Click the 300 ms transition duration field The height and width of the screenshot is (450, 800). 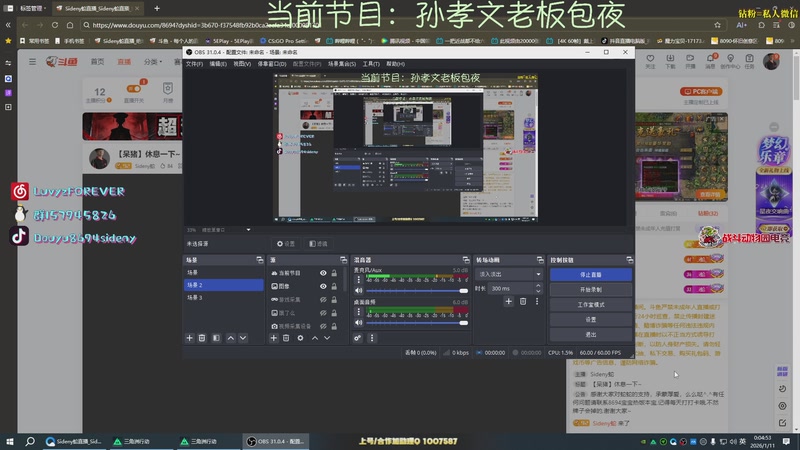click(x=512, y=288)
